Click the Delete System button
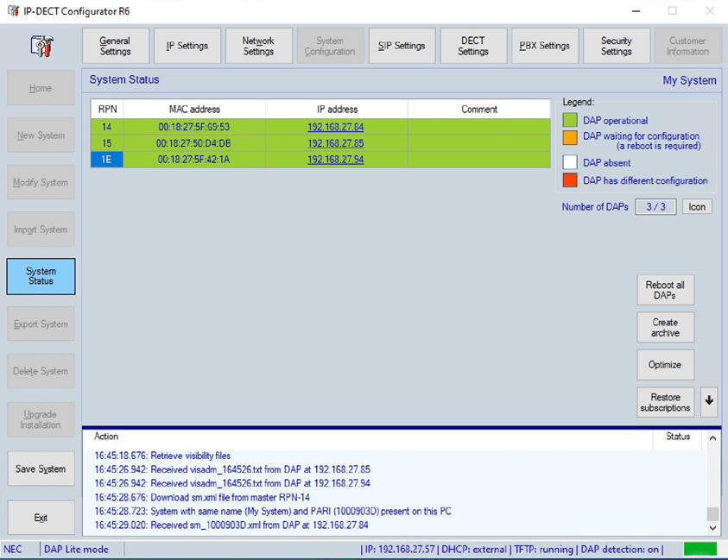This screenshot has height=560, width=728. coord(41,371)
